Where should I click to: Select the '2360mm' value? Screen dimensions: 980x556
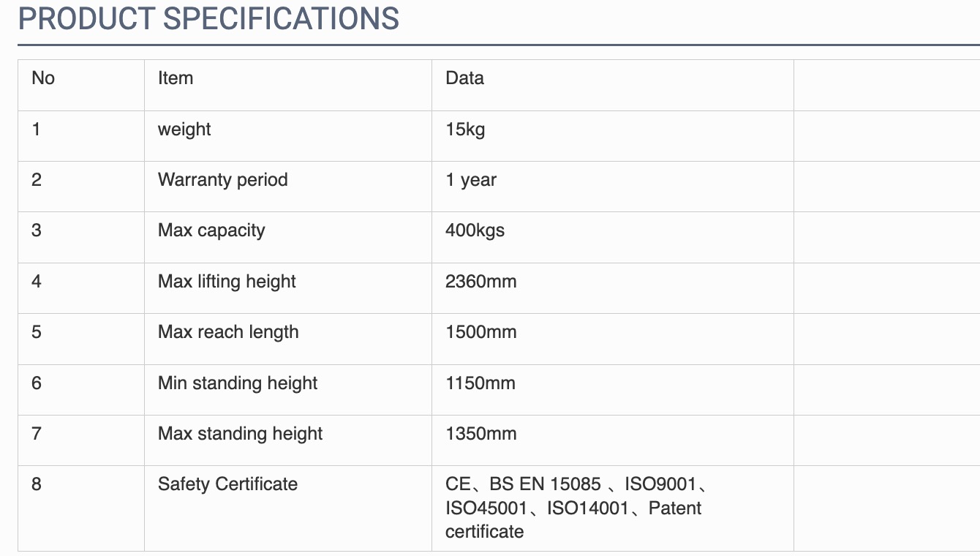click(481, 282)
